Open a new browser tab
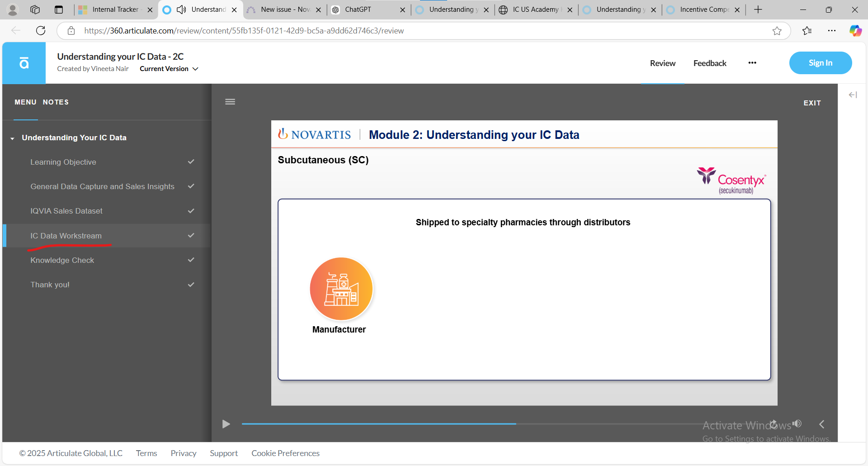The height and width of the screenshot is (466, 868). pos(758,10)
